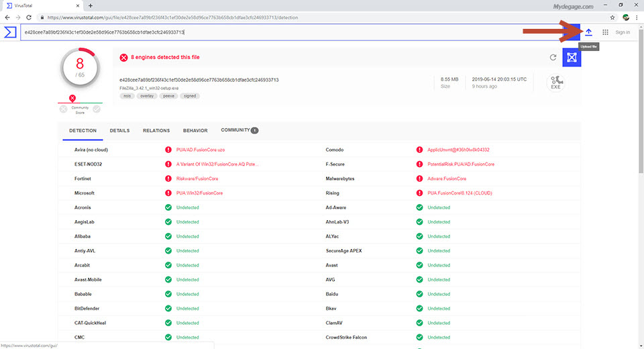Viewport: 644px width, 349px height.
Task: Click the browser forward arrow
Action: [18, 17]
